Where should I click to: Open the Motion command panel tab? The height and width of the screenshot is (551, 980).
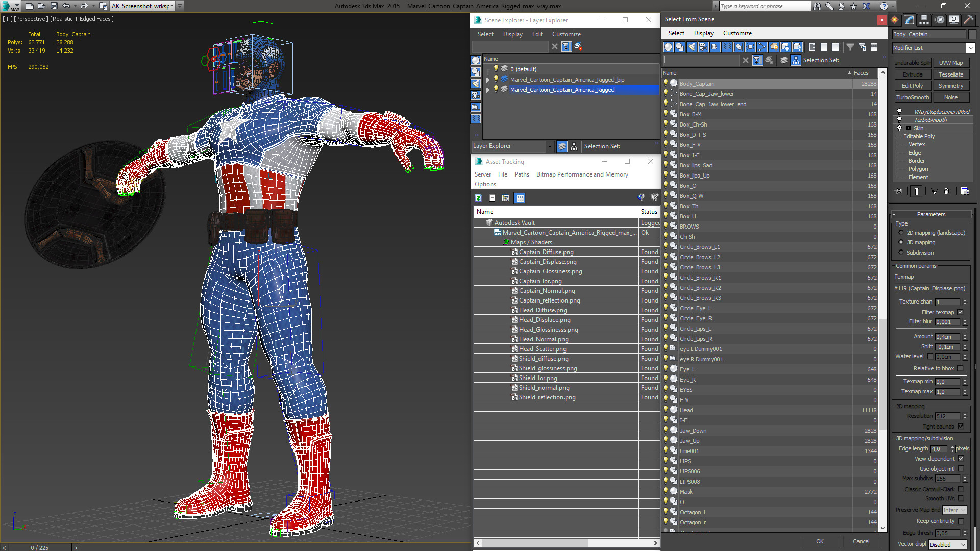940,20
